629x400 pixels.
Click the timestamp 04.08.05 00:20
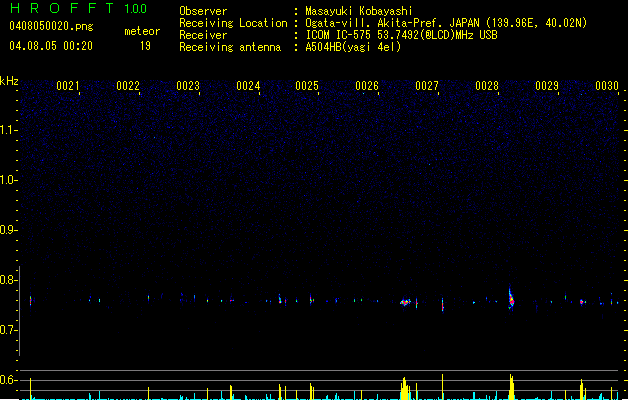point(51,46)
